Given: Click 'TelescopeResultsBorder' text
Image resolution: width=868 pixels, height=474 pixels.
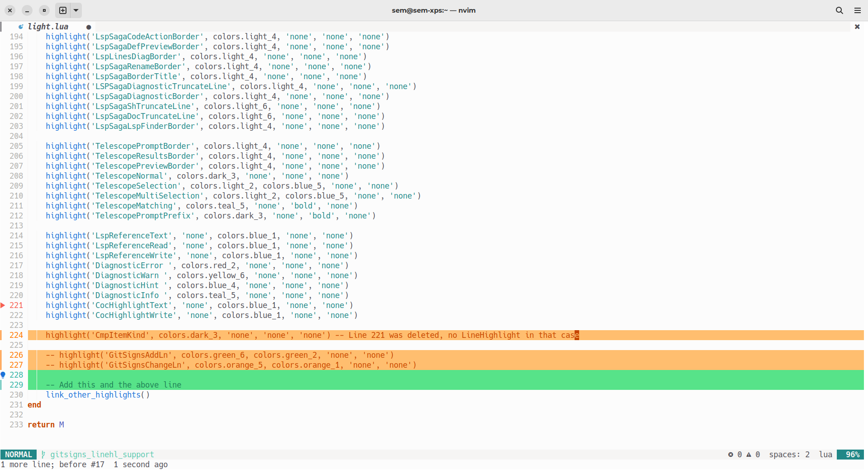Looking at the screenshot, I should (x=145, y=156).
